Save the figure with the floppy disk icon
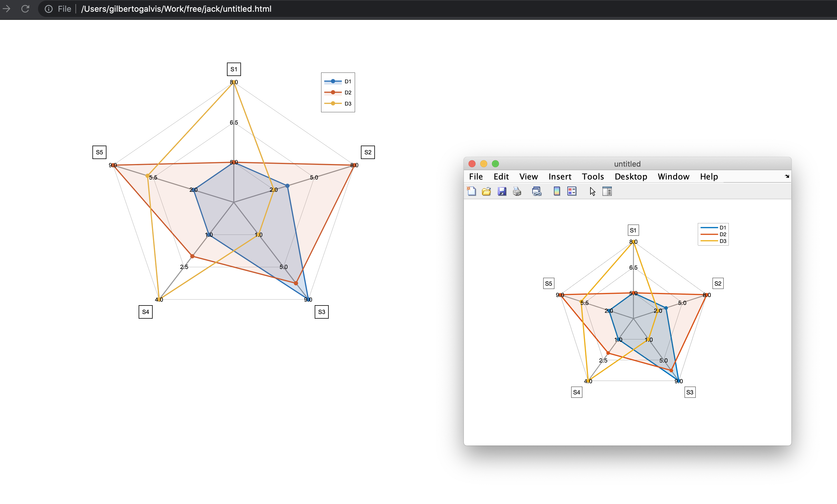 502,191
